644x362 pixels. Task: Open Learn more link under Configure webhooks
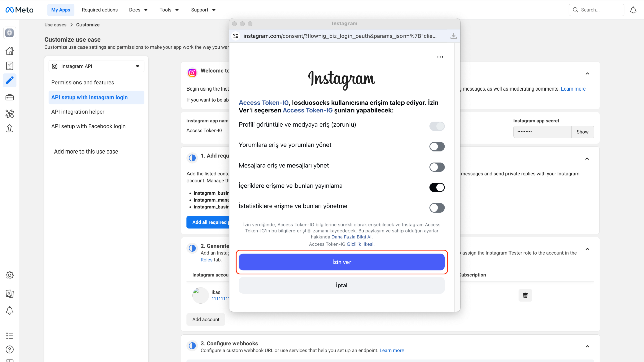[x=392, y=351]
